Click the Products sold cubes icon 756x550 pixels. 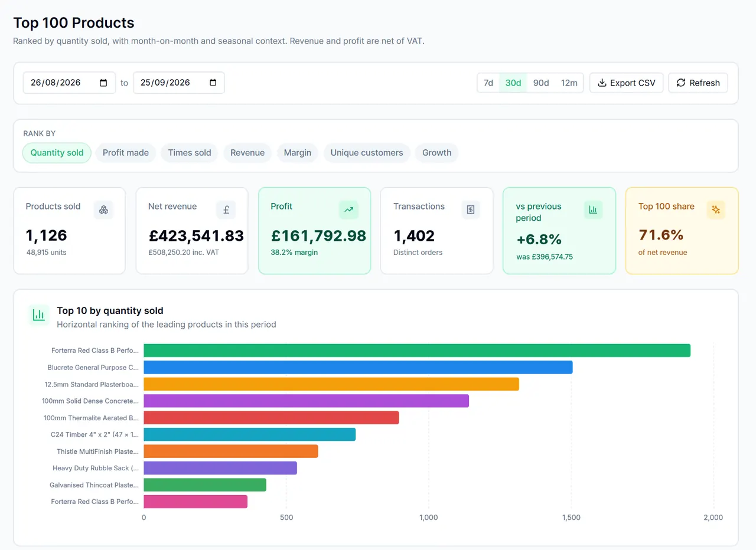103,209
